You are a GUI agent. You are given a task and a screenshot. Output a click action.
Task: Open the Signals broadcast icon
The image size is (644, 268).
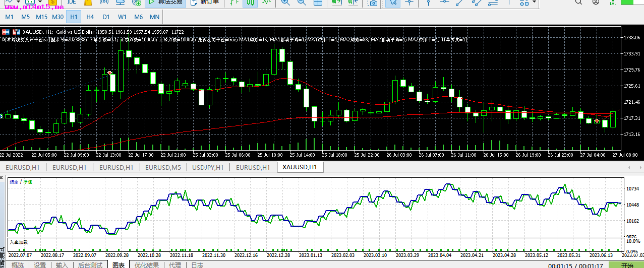click(104, 3)
